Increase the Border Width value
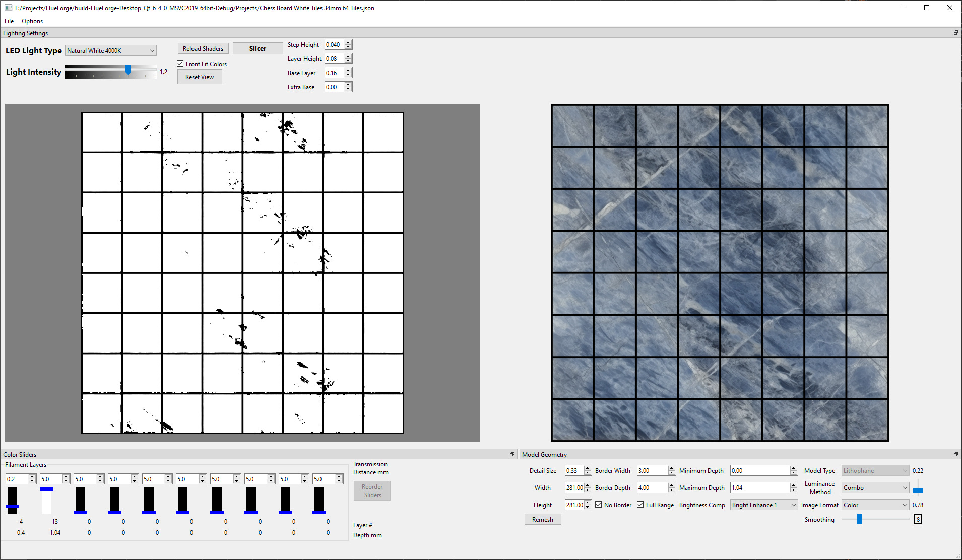962x560 pixels. coord(671,468)
